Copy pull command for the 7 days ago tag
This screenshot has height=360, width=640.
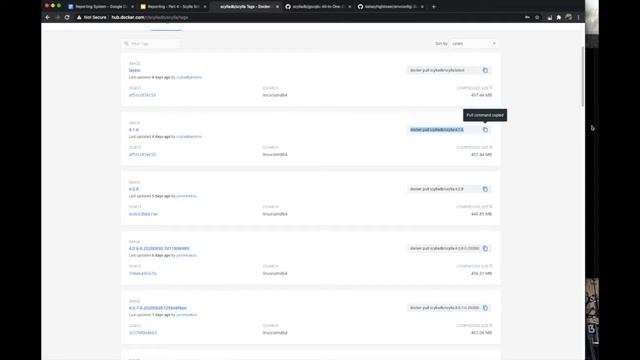point(485,308)
